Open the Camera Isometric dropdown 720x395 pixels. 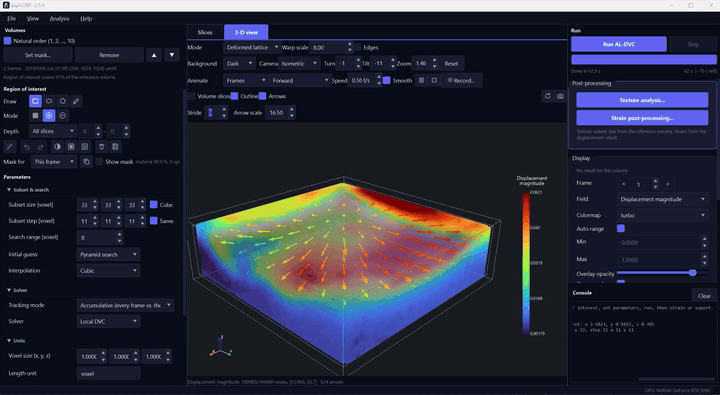point(299,63)
